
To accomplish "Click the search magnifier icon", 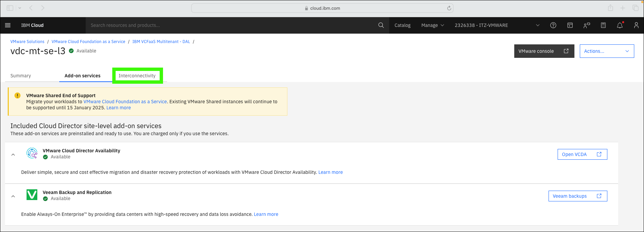I will pos(381,25).
